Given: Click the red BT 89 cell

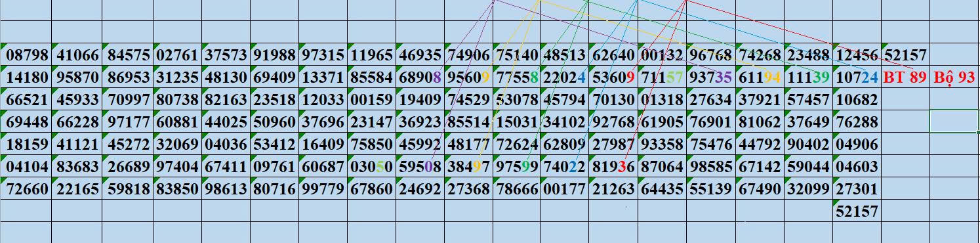Looking at the screenshot, I should click(905, 77).
